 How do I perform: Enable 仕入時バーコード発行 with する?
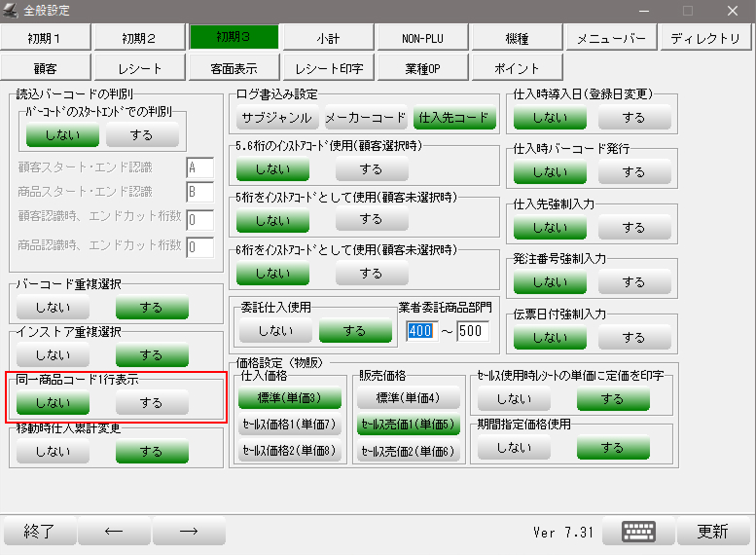[634, 172]
